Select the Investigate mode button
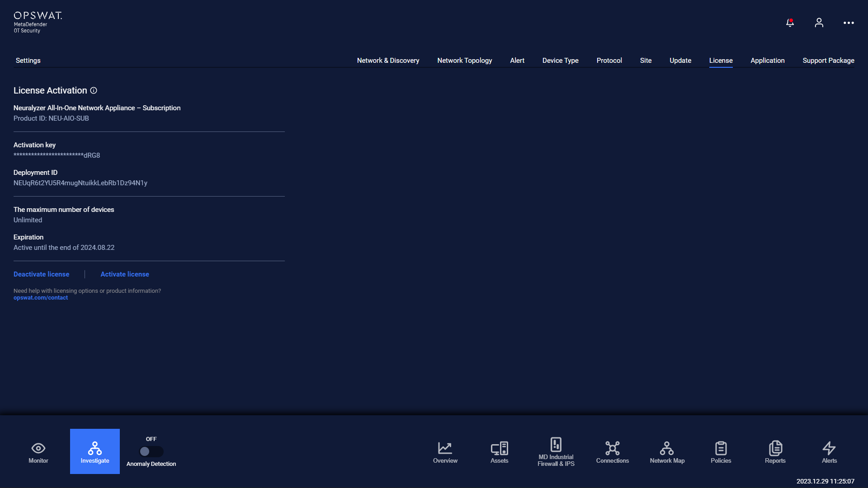 [95, 451]
